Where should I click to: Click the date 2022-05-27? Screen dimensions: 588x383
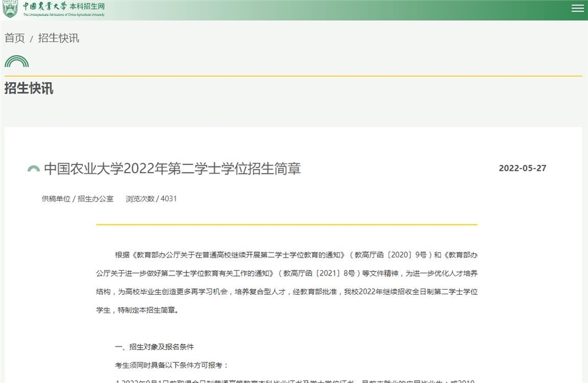coord(522,168)
